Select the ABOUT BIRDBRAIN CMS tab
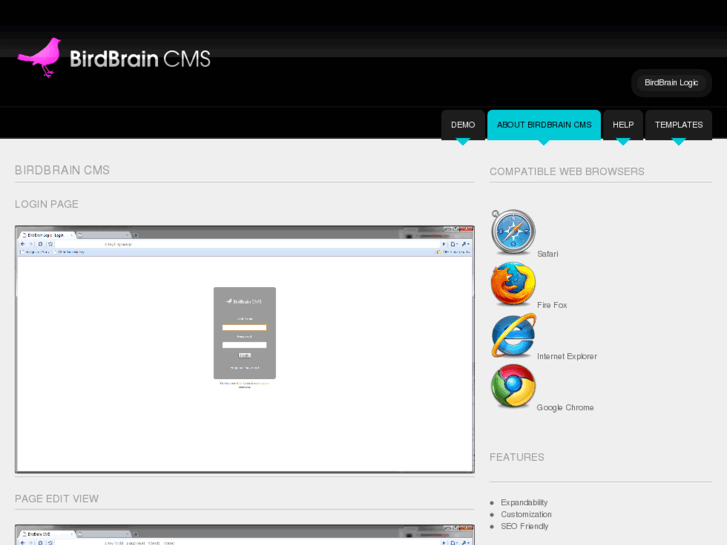Viewport: 727px width, 545px height. pos(544,125)
